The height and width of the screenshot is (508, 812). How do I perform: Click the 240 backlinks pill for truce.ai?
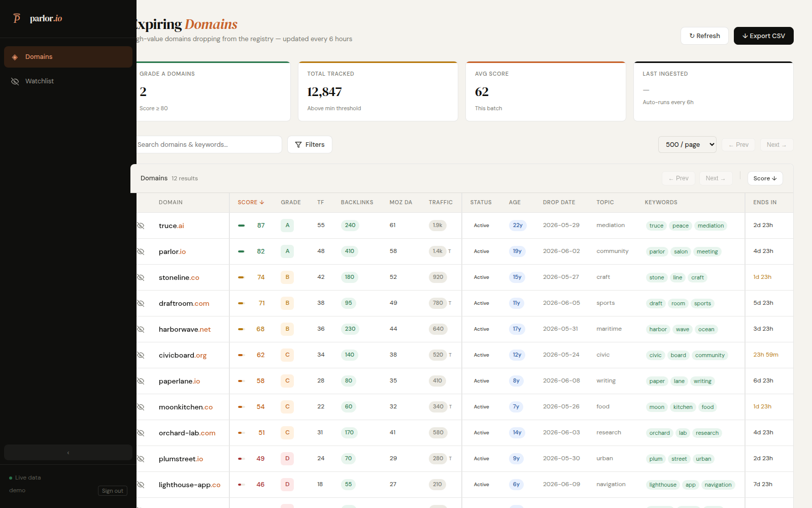pos(350,225)
